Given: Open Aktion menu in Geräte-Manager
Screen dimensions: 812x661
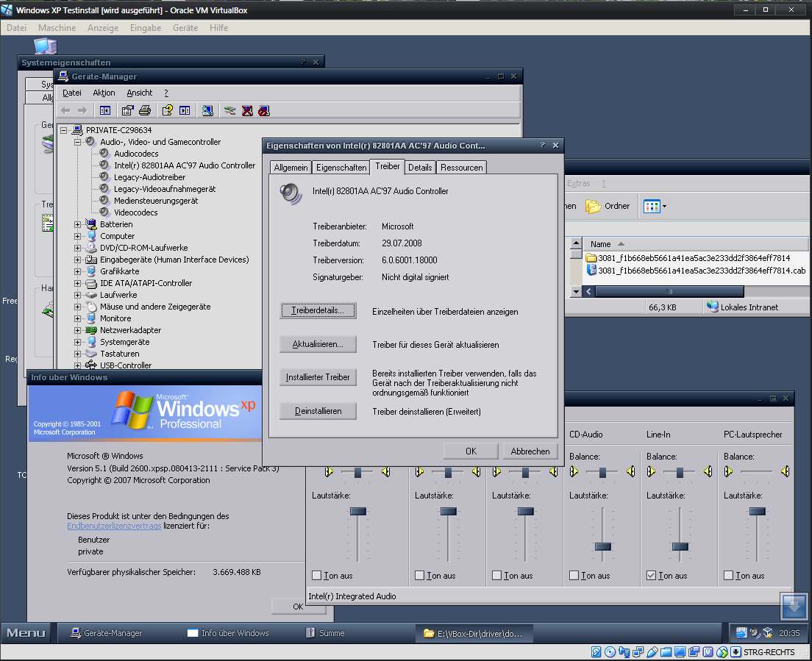Looking at the screenshot, I should click(104, 93).
